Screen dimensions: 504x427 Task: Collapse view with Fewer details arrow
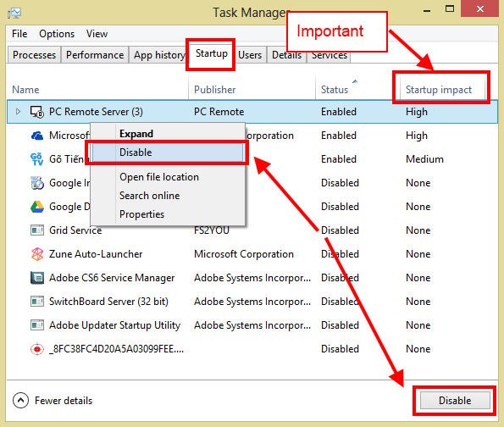[x=20, y=401]
